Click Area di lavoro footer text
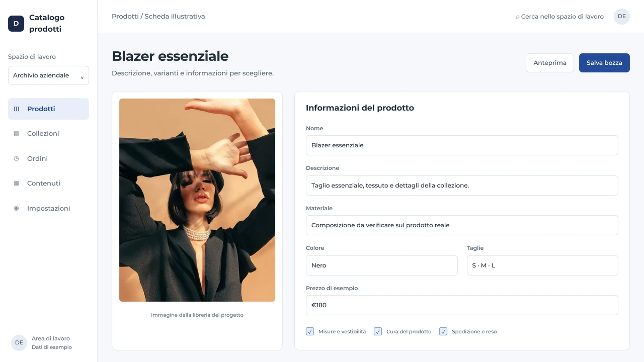 (x=51, y=338)
